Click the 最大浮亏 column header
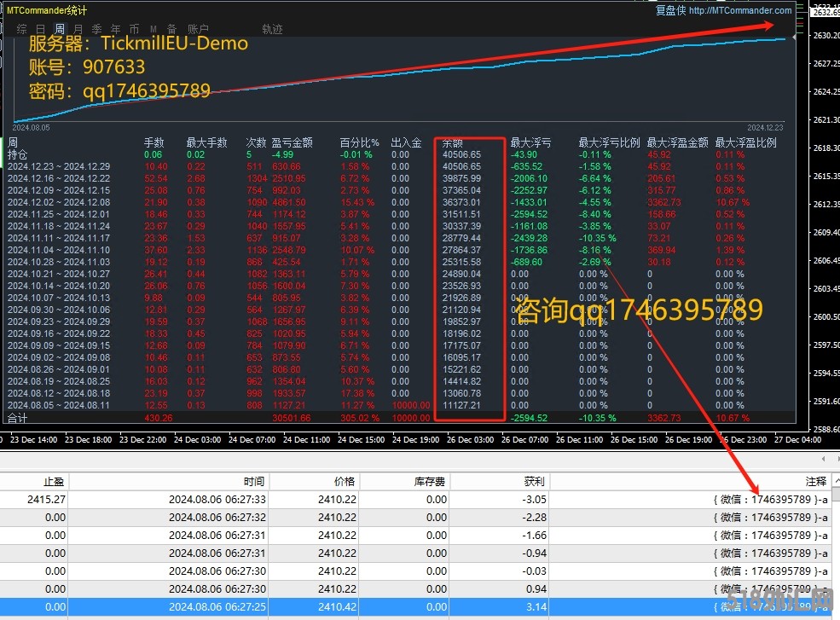The image size is (840, 620). click(x=530, y=142)
